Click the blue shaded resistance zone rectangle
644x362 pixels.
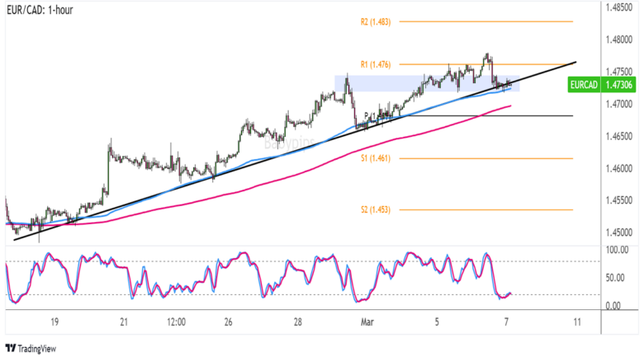[427, 83]
